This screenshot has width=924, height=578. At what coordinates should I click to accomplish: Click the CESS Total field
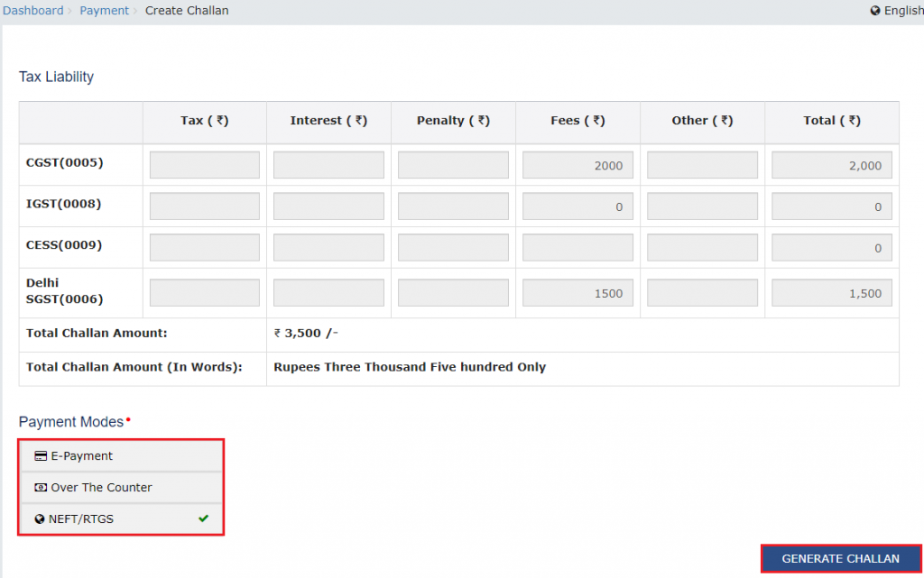[832, 247]
